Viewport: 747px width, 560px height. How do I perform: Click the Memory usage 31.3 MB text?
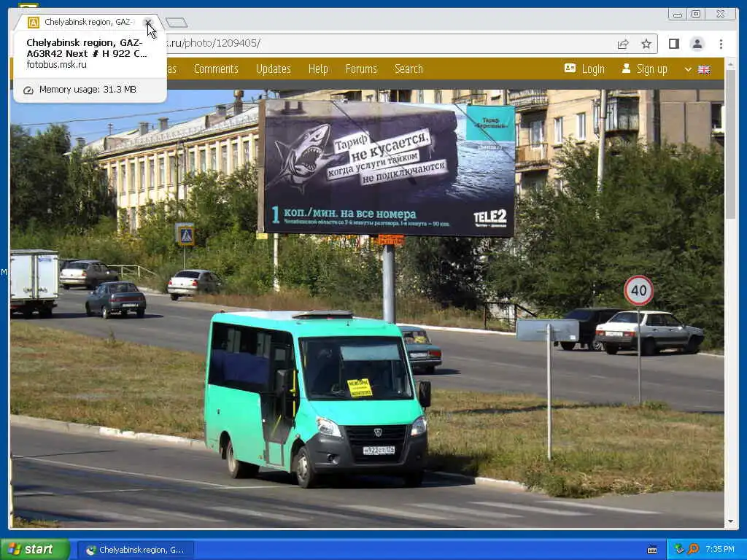[x=88, y=90]
